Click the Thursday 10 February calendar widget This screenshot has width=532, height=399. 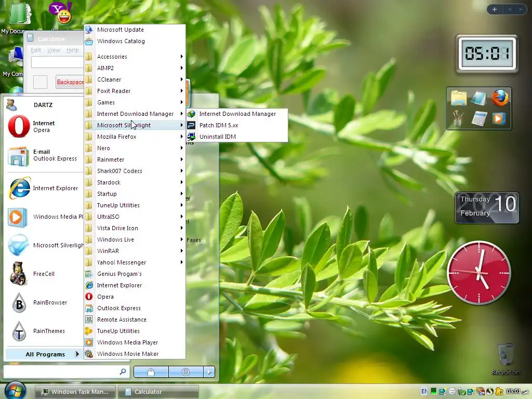(x=487, y=208)
